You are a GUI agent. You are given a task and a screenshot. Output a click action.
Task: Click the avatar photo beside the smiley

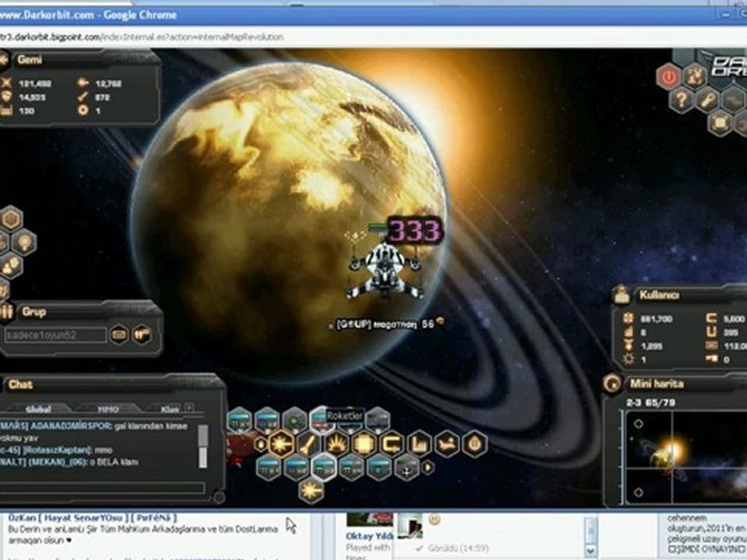(410, 526)
